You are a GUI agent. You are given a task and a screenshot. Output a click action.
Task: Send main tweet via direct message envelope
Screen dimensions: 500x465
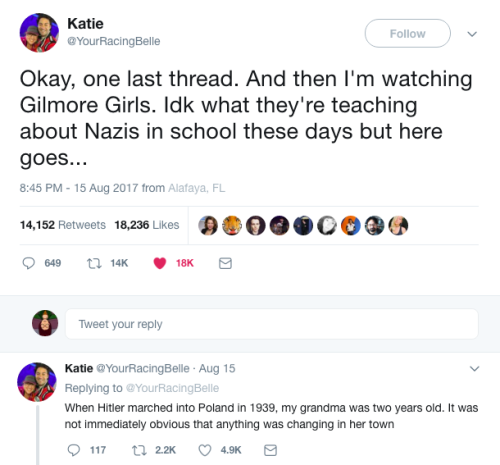coord(225,263)
